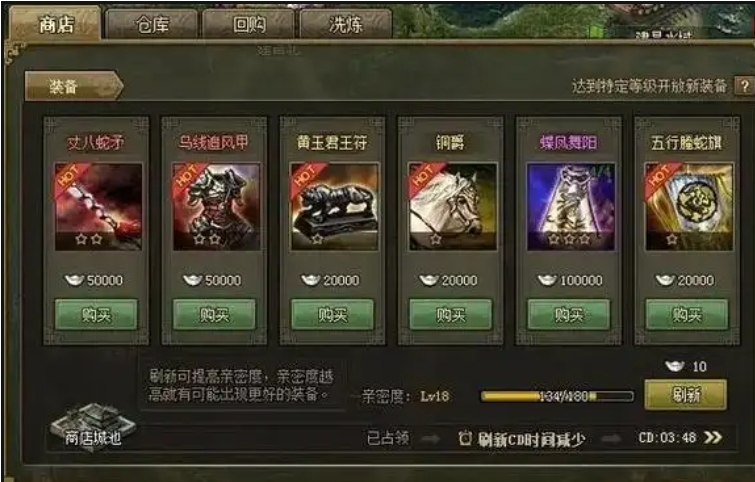The image size is (755, 482).
Task: Click the 丈八蛇矛 spear item image
Action: pyautogui.click(x=98, y=207)
